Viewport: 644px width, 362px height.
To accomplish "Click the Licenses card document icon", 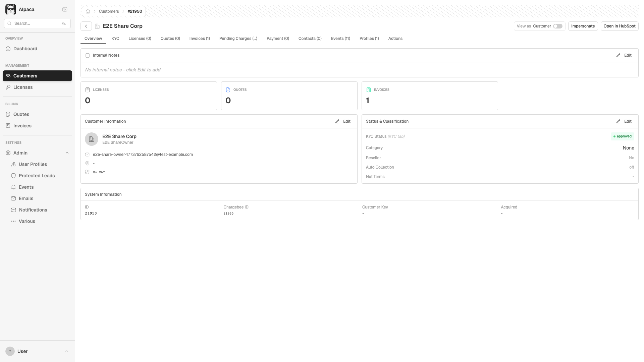I will tap(88, 90).
